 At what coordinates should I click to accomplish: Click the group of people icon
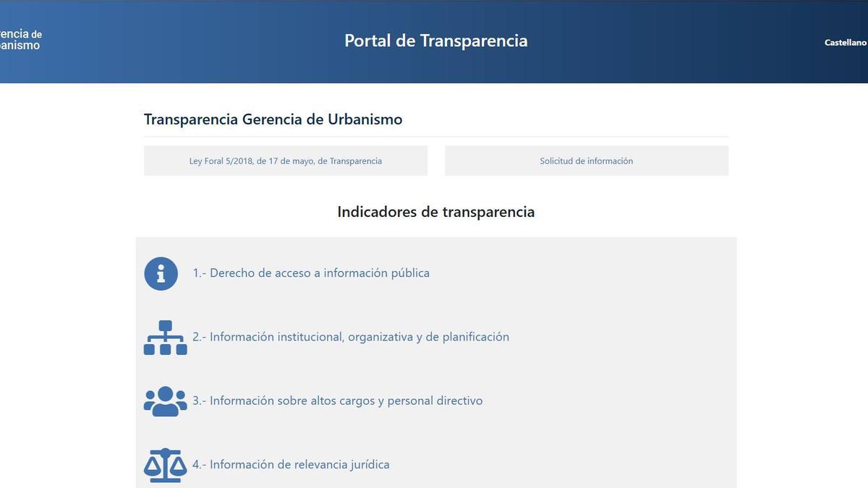(165, 401)
